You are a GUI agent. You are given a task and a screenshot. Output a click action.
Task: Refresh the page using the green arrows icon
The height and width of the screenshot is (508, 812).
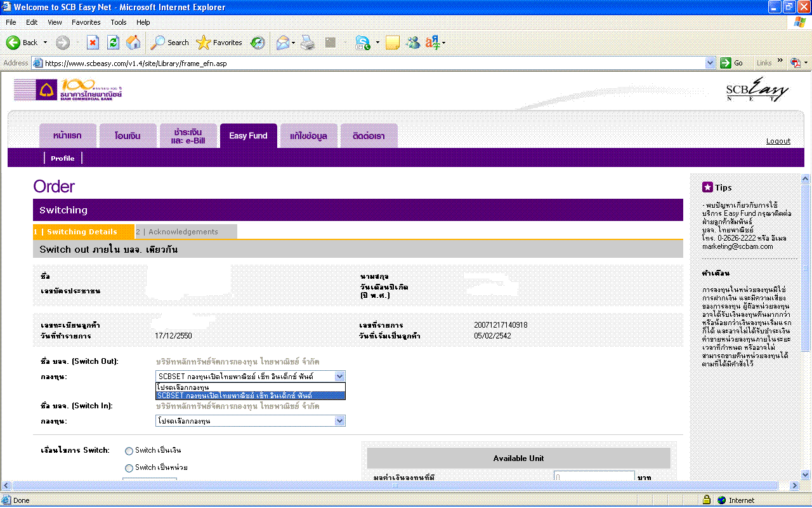click(113, 43)
